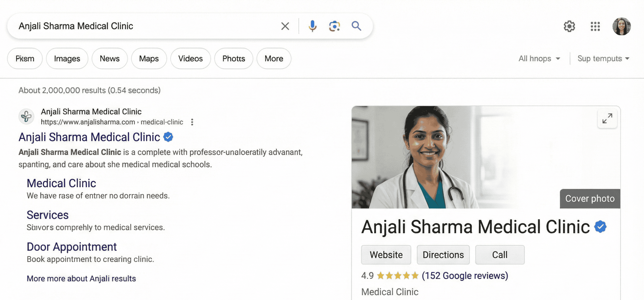Open three-dot options beside result URL
The height and width of the screenshot is (300, 644).
[192, 122]
